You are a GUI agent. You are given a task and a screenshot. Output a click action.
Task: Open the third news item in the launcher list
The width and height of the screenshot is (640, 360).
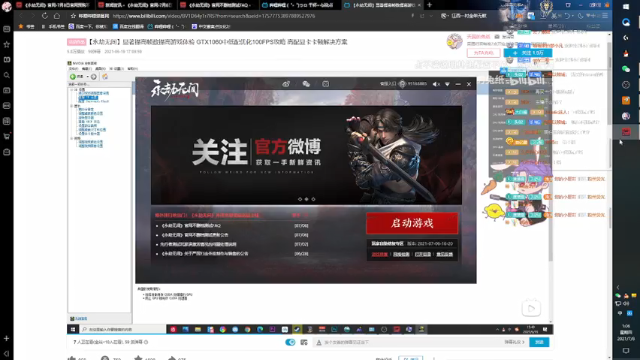tap(199, 244)
